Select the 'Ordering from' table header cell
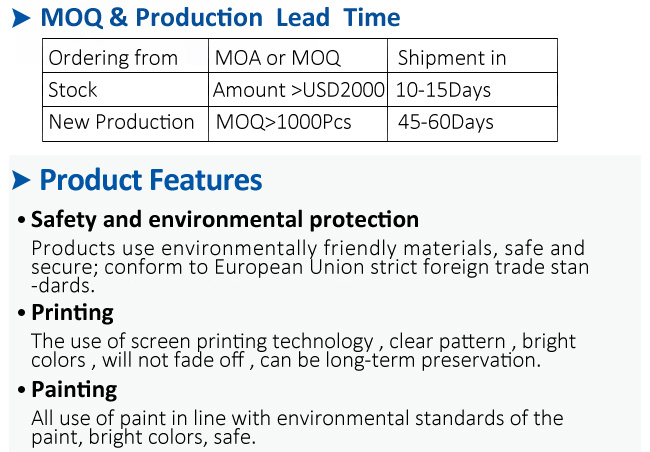 [126, 56]
